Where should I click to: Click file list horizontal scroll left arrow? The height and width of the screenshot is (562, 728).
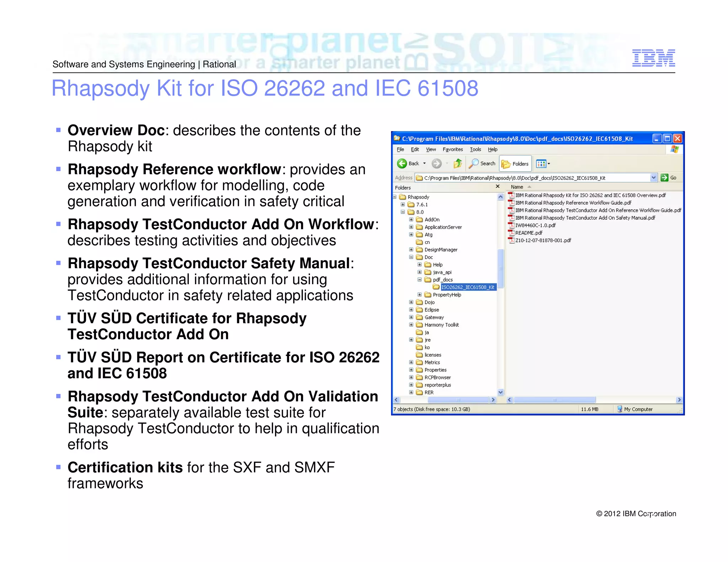pos(509,400)
